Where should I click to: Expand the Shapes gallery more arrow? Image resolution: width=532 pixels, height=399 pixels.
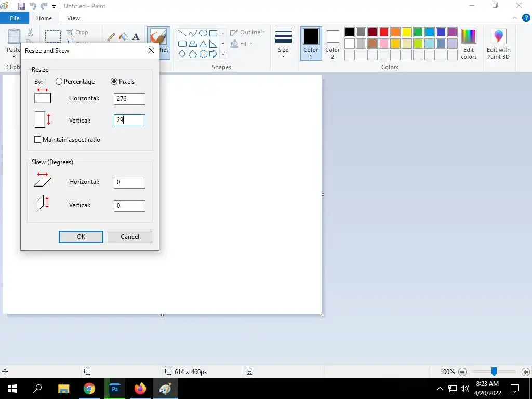click(x=223, y=54)
